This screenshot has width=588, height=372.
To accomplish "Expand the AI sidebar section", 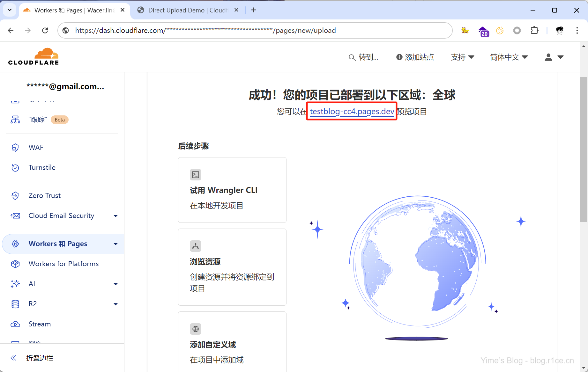I will (x=115, y=284).
